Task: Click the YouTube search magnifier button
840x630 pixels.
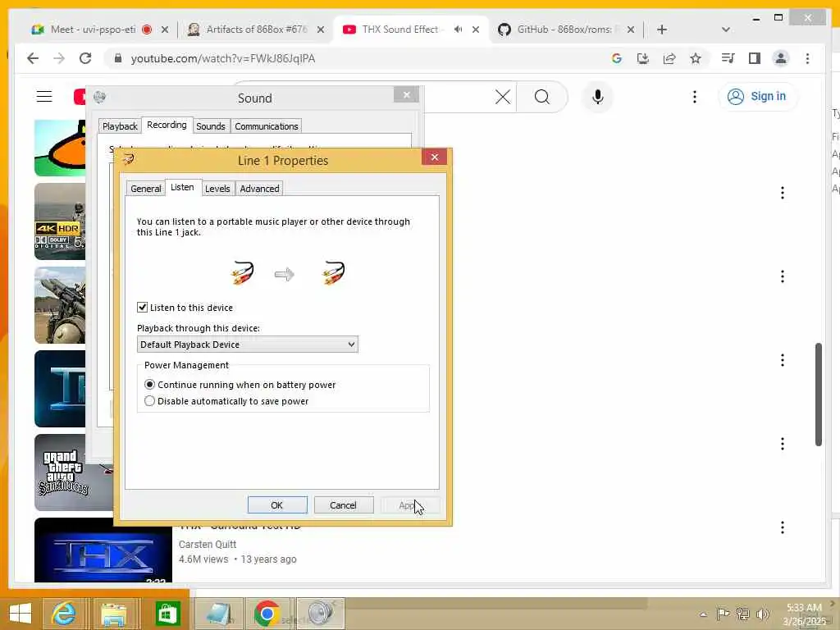Action: 542,97
